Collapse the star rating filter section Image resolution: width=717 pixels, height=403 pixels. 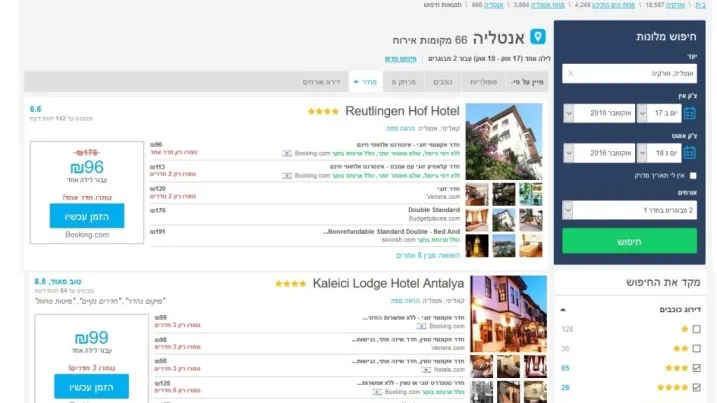(x=562, y=309)
